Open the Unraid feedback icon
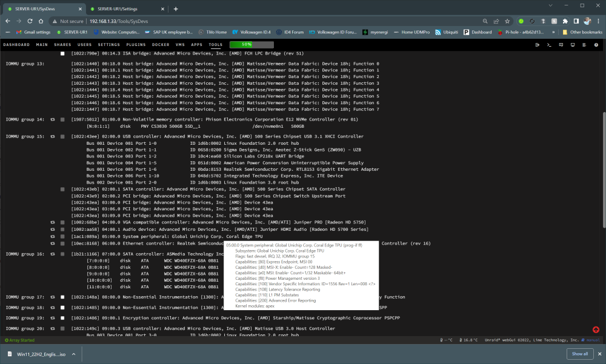Screen dimensions: 606x364 click(561, 45)
